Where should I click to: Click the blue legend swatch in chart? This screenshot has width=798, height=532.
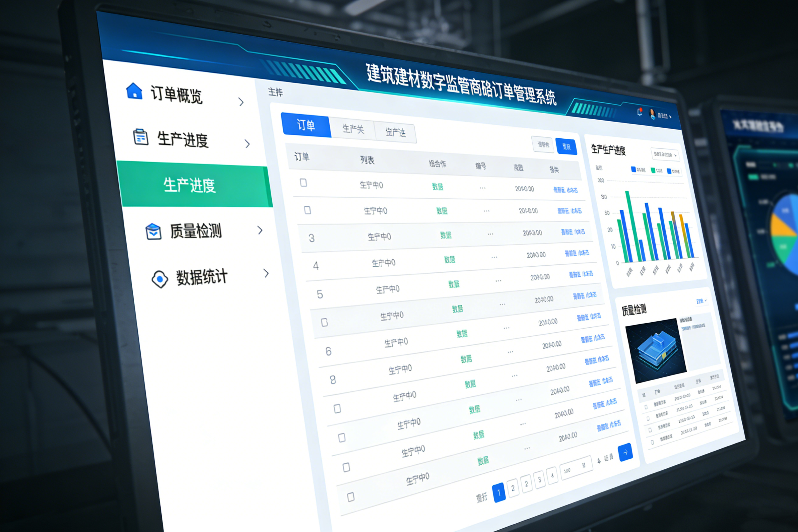[x=633, y=169]
